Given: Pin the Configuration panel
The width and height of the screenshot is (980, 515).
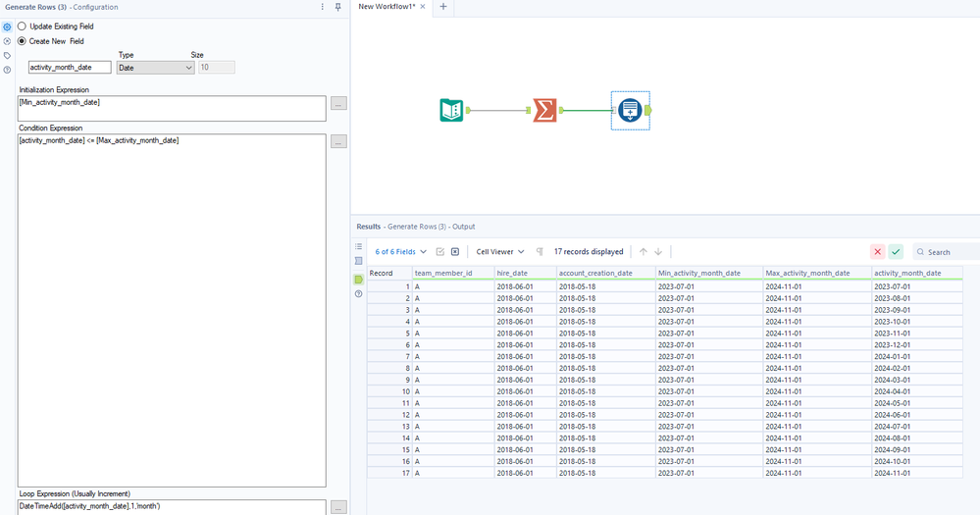Looking at the screenshot, I should [338, 7].
